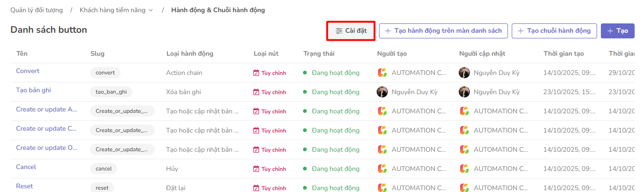This screenshot has width=644, height=192.
Task: Click Nguyễn Duy Kỳ avatar in Convert row
Action: coord(464,73)
